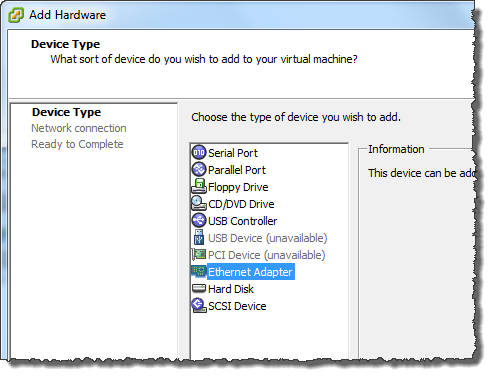The width and height of the screenshot is (494, 380).
Task: Select SCSI Device entry
Action: click(x=237, y=306)
